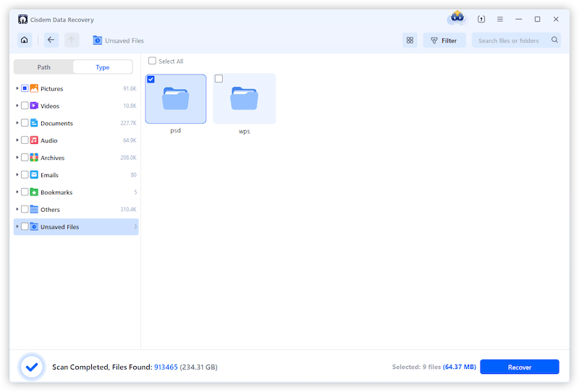
Task: Click the up-level arrow button
Action: click(72, 41)
